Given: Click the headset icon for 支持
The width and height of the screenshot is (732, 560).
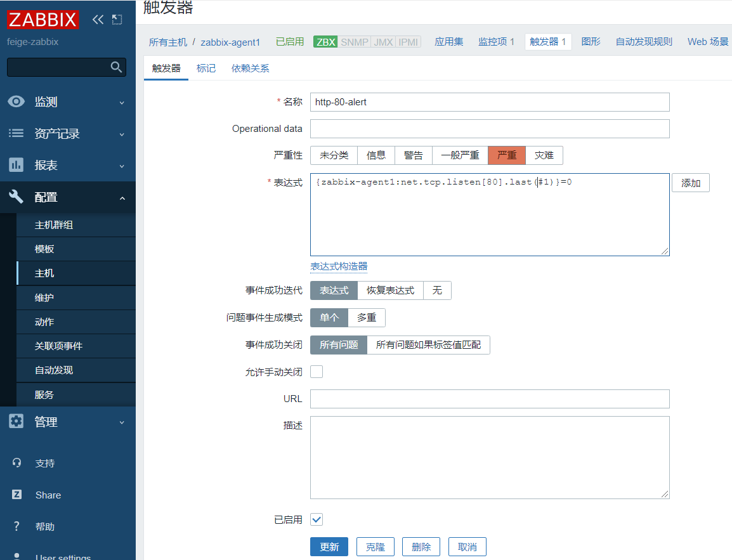Looking at the screenshot, I should [16, 463].
